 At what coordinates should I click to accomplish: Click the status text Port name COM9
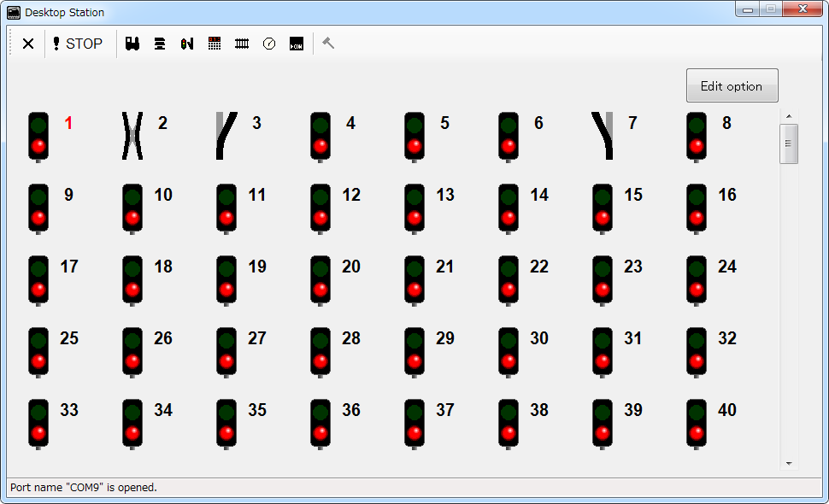click(x=84, y=487)
